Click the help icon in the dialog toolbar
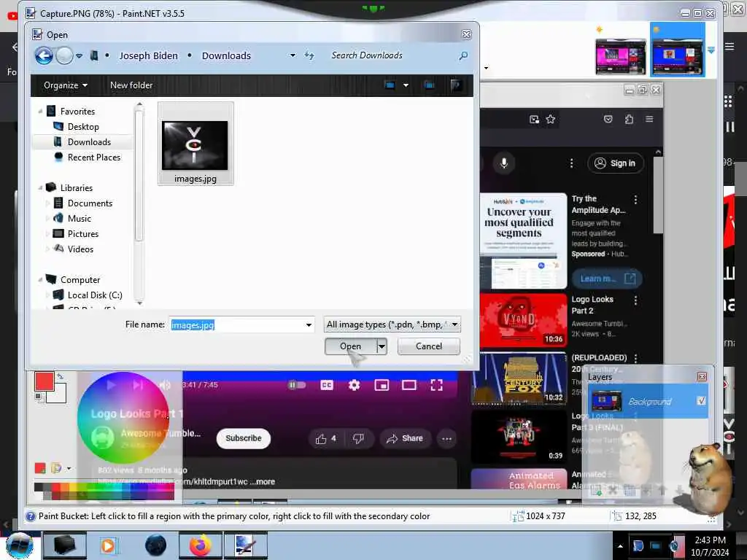This screenshot has width=747, height=560. click(x=456, y=85)
